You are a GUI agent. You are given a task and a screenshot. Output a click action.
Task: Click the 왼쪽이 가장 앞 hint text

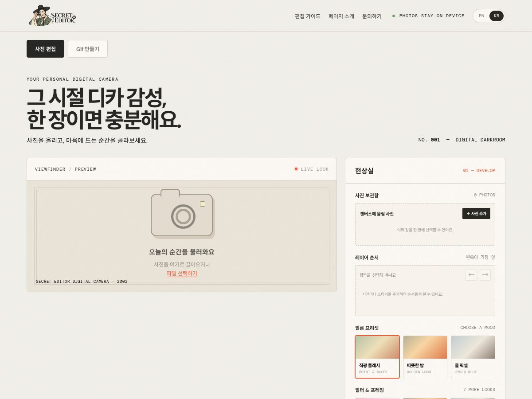pyautogui.click(x=481, y=257)
